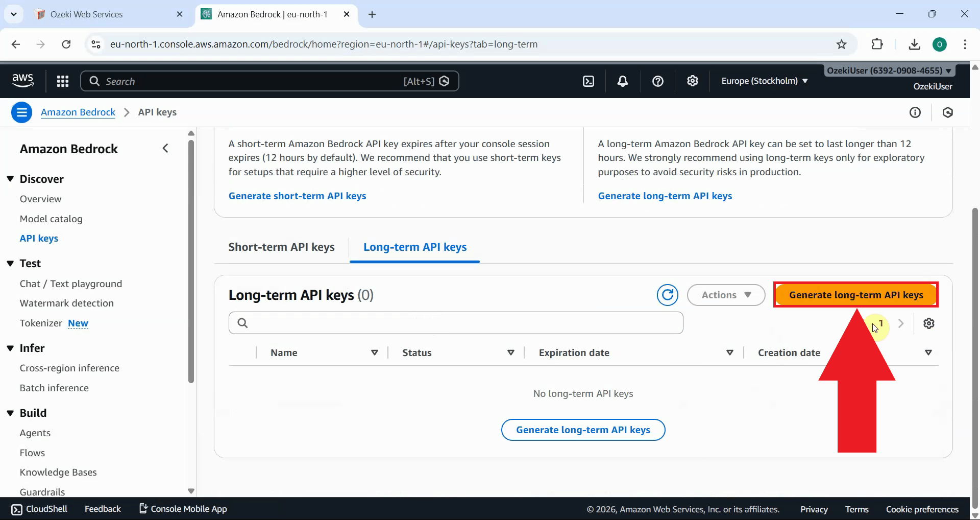The height and width of the screenshot is (520, 980).
Task: Bookmark this page with the star icon
Action: [842, 44]
